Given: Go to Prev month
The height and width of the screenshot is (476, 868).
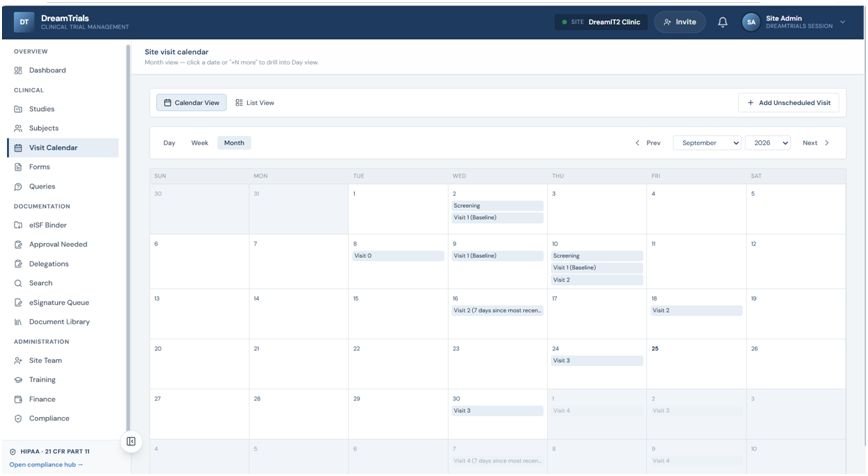Looking at the screenshot, I should pos(648,143).
